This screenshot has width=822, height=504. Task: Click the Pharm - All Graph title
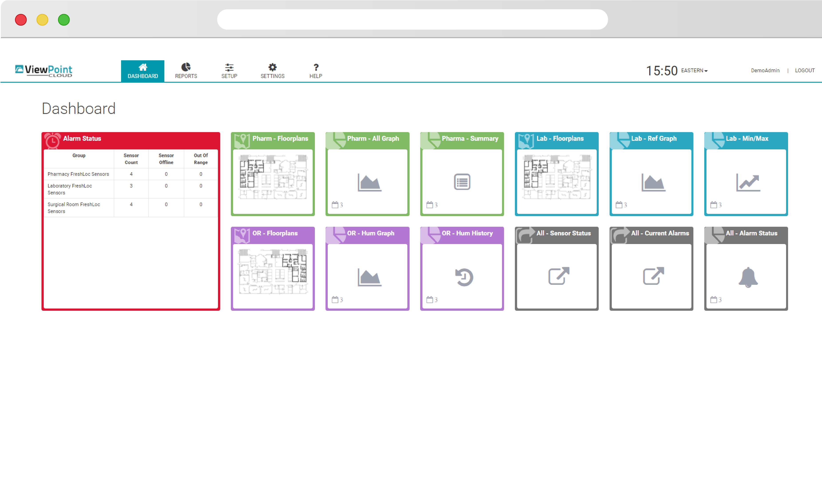pyautogui.click(x=373, y=138)
